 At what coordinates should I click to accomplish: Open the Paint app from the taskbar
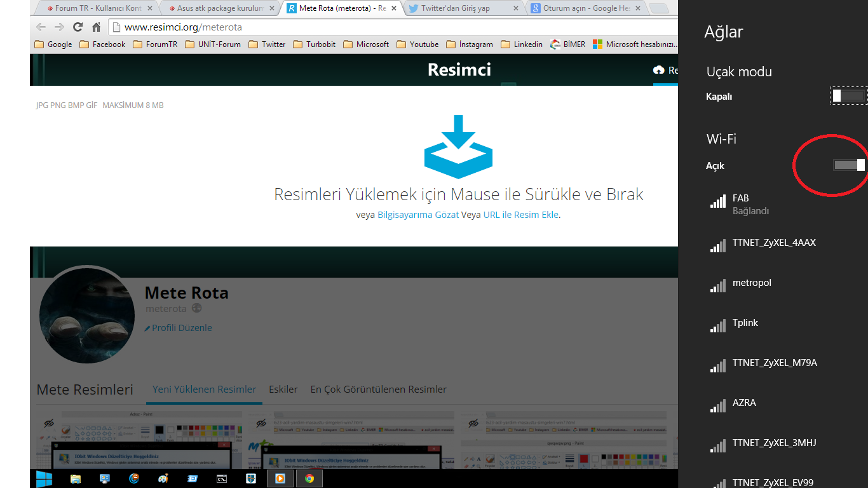pyautogui.click(x=163, y=478)
